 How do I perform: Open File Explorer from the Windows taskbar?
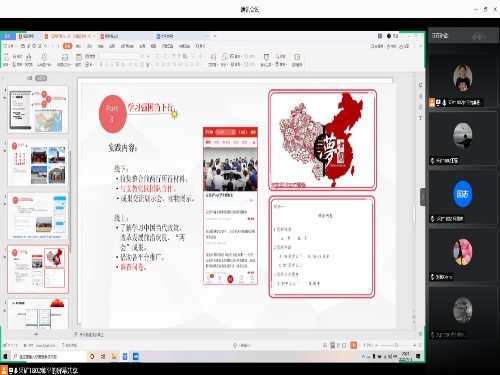114,356
